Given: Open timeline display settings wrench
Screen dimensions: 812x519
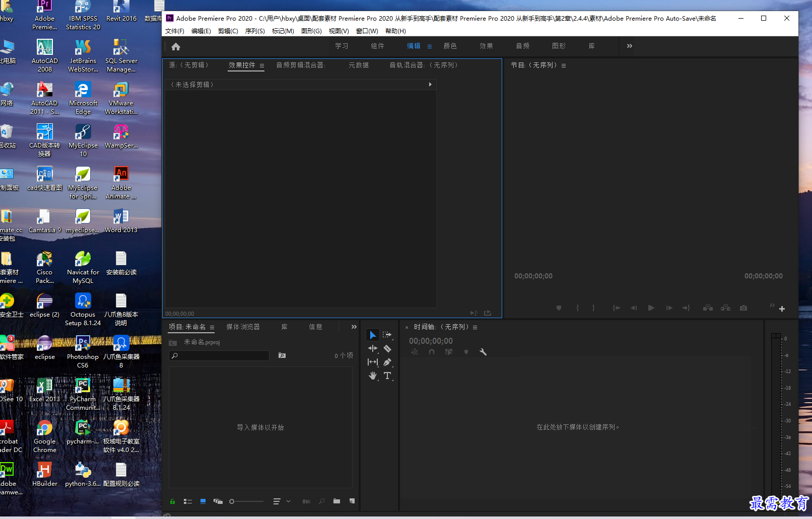Looking at the screenshot, I should coord(483,352).
